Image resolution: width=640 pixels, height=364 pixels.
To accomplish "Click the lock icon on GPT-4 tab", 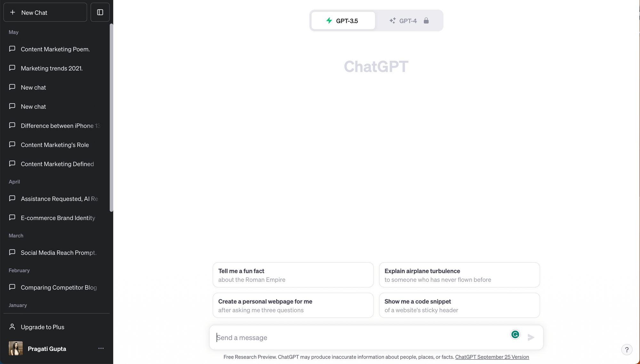I will coord(426,20).
